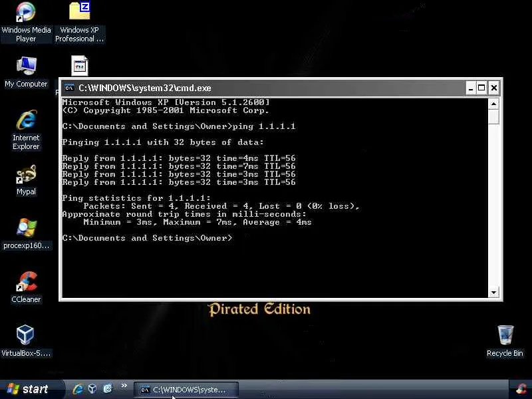Click third Quick Launch icon
The height and width of the screenshot is (399, 532).
(108, 388)
